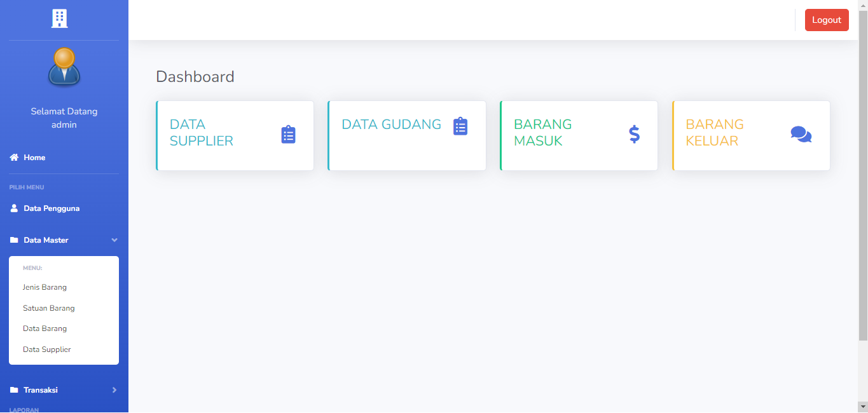Open the Home link in sidebar
Viewport: 868px width, 413px height.
pos(34,158)
